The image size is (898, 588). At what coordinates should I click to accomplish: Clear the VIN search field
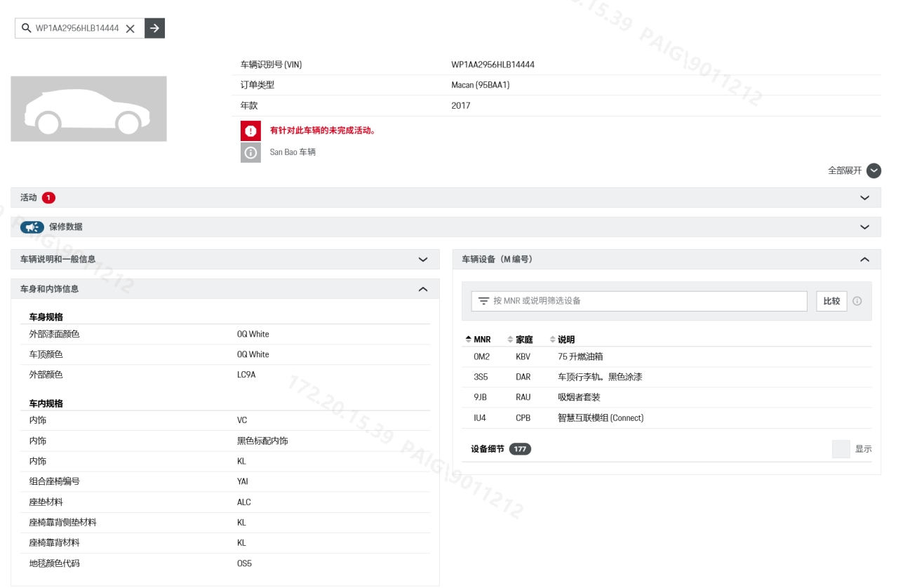click(130, 29)
